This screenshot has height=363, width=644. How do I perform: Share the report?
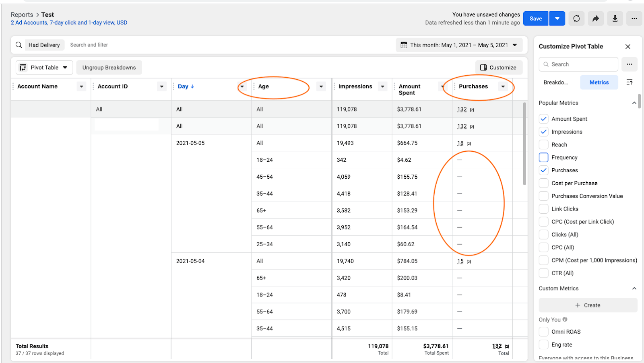pos(595,18)
